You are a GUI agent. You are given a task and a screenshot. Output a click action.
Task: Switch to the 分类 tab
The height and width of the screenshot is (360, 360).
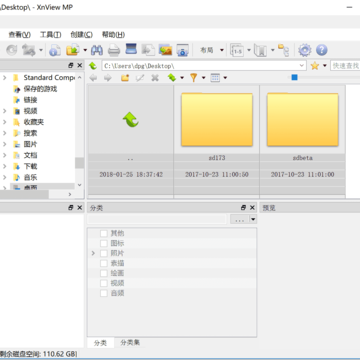(x=100, y=343)
